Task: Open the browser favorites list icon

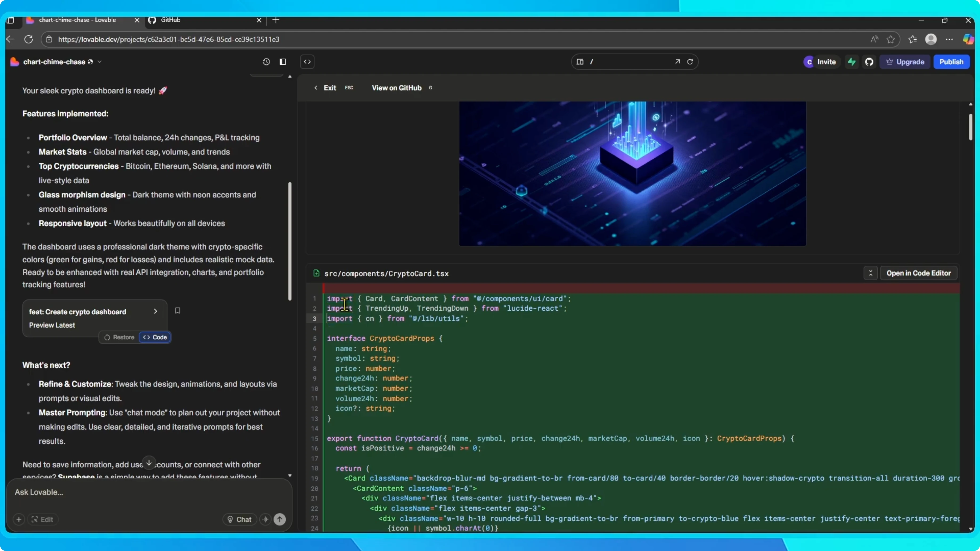Action: [x=913, y=39]
